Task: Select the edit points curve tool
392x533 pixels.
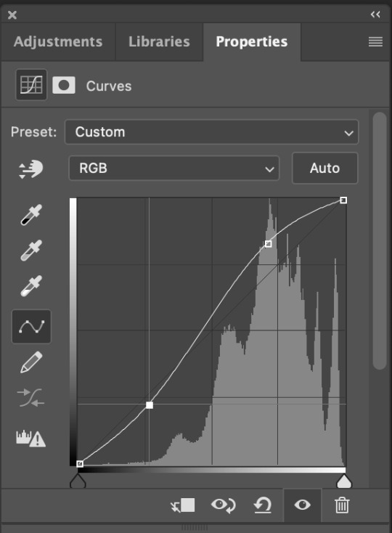Action: click(32, 327)
